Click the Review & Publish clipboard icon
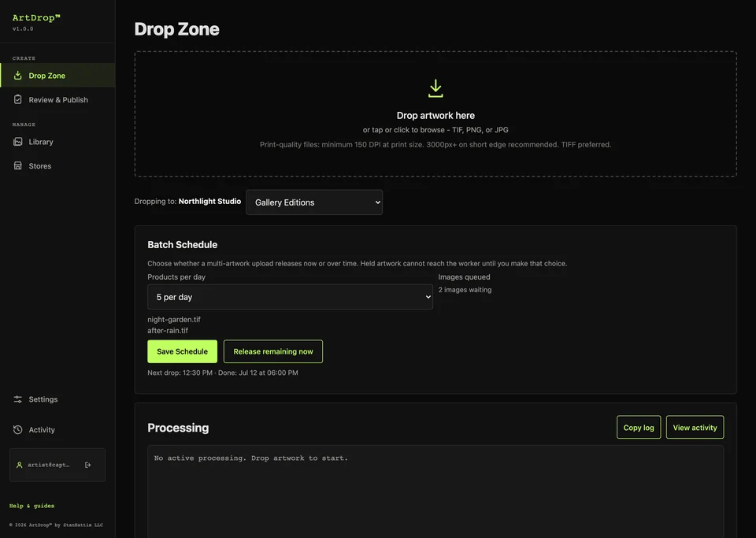This screenshot has height=538, width=756. pyautogui.click(x=18, y=99)
